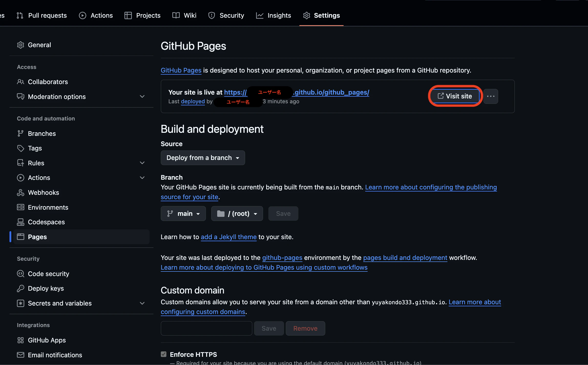This screenshot has height=365, width=588.
Task: Click the Moderation options comment icon
Action: pyautogui.click(x=20, y=97)
